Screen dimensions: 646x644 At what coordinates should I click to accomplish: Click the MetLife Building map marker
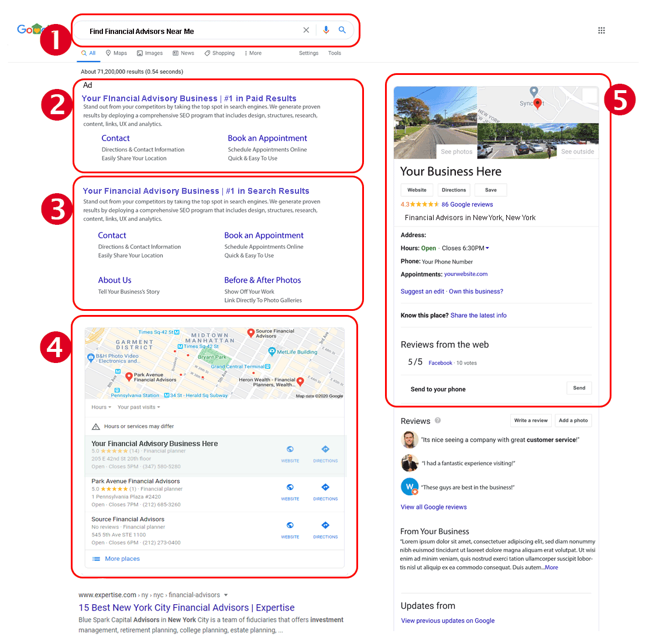272,352
